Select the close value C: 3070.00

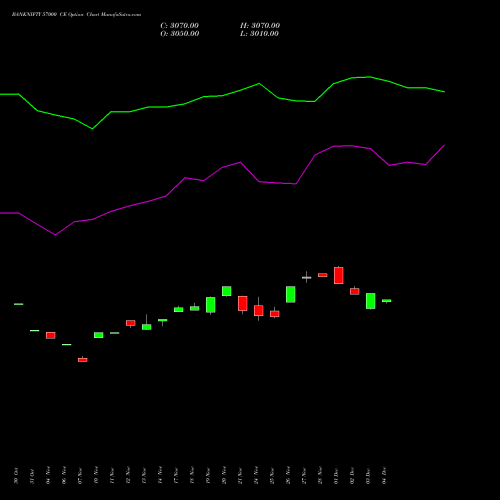[x=180, y=26]
